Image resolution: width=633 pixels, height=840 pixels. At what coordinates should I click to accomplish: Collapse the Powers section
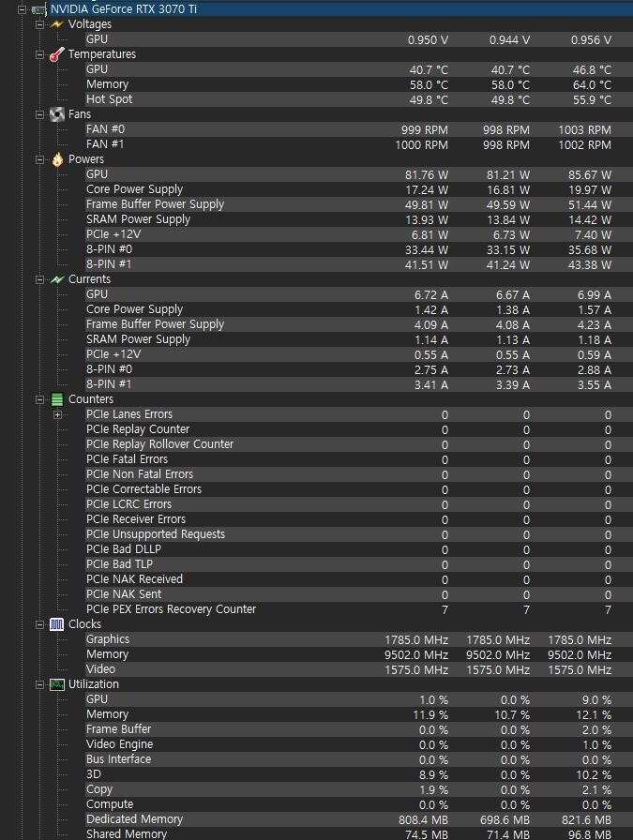click(39, 159)
